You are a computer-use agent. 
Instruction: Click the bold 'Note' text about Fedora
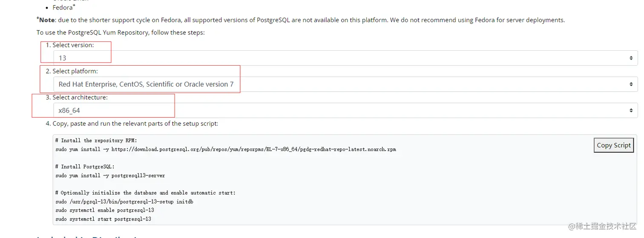tap(47, 20)
